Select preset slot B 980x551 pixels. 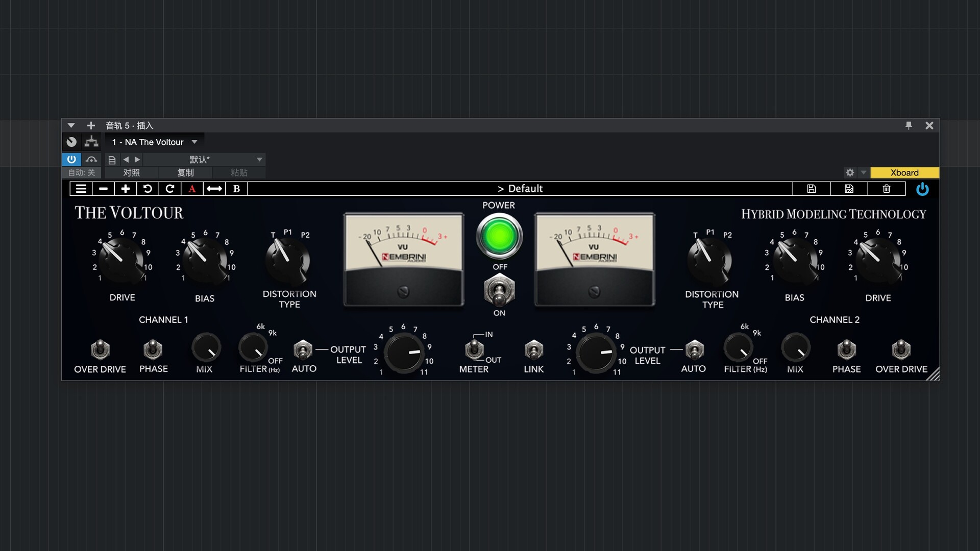point(236,189)
